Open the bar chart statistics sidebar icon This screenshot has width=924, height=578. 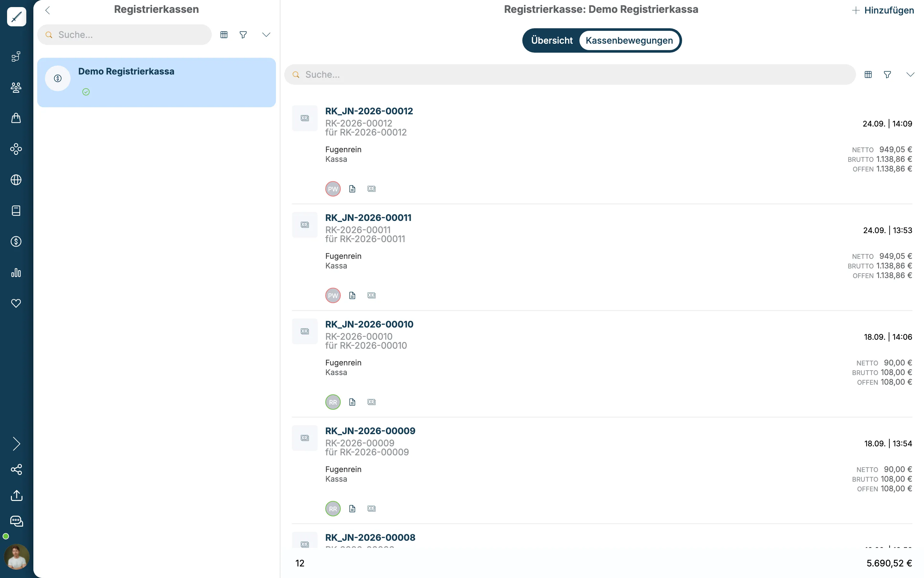point(16,273)
